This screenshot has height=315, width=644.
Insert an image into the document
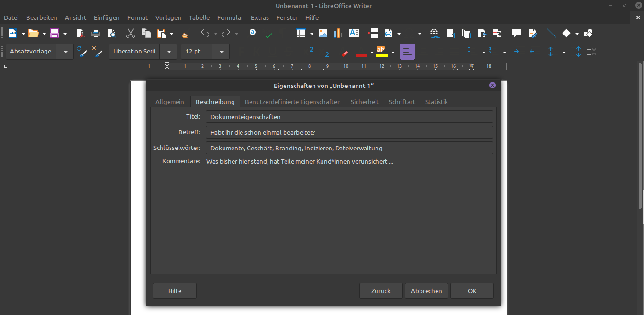click(323, 34)
